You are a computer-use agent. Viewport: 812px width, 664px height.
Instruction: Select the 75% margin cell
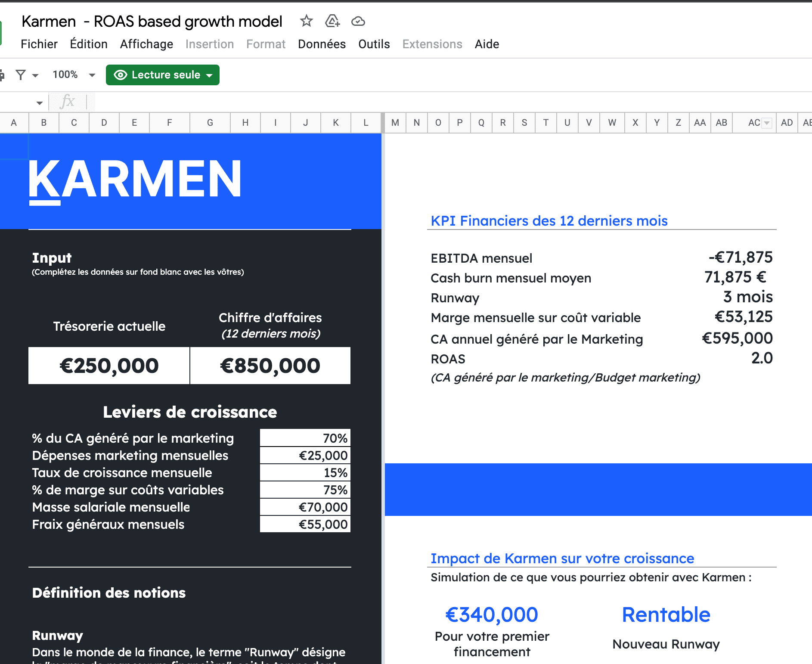point(305,490)
